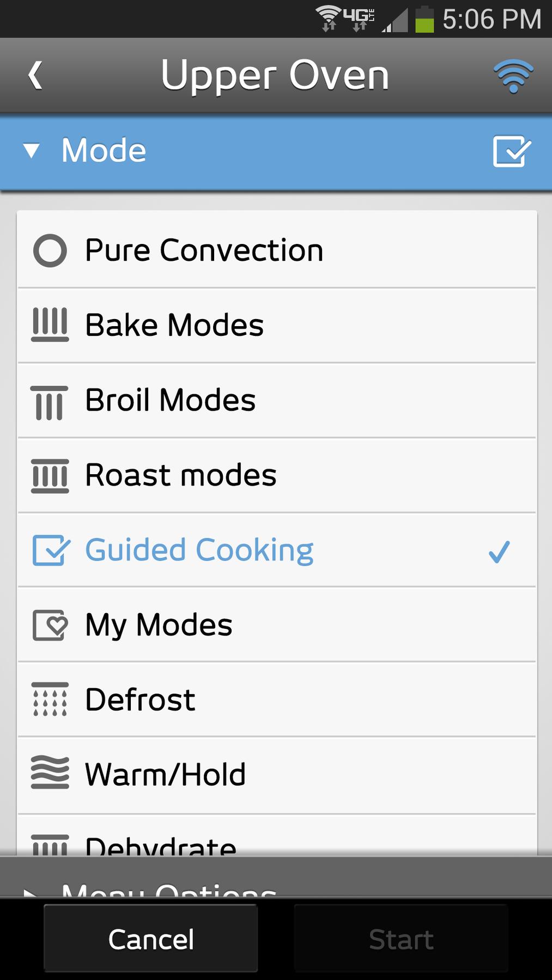Toggle the checkbox icon in Mode header

tap(512, 151)
